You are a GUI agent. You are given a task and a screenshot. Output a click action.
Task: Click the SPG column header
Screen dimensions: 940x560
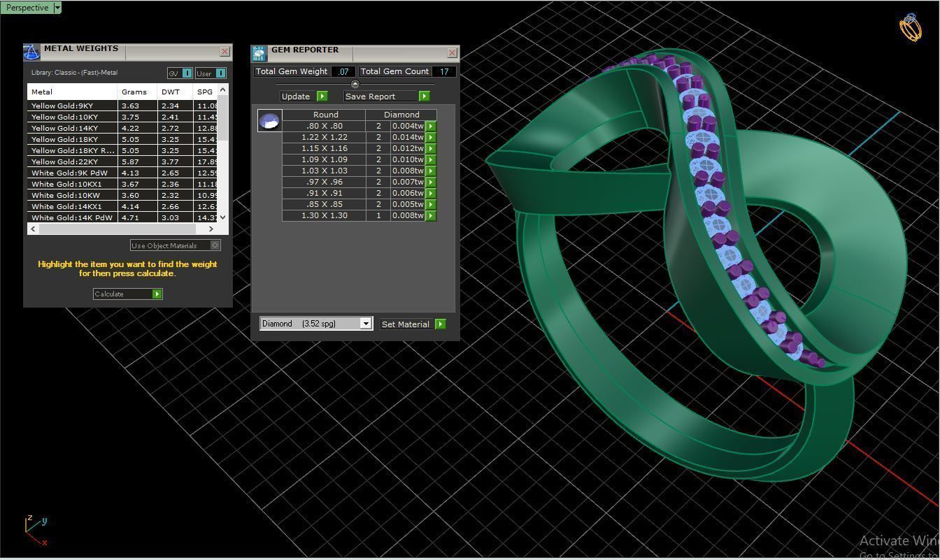[206, 92]
